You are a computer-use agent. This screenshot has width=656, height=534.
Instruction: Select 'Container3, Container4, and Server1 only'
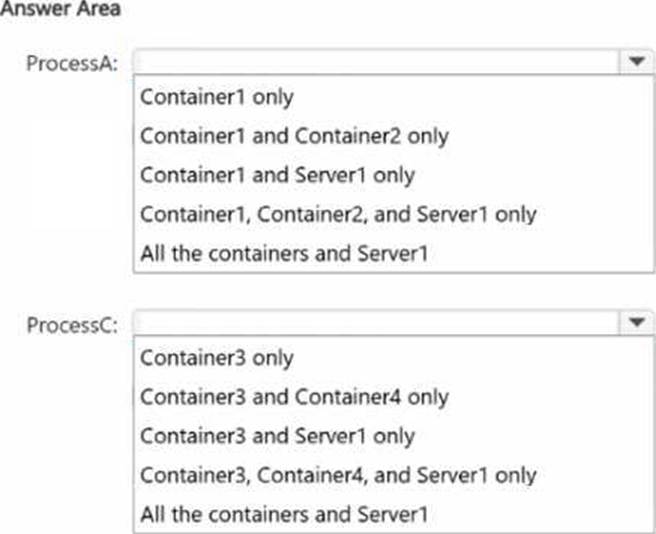[x=338, y=475]
